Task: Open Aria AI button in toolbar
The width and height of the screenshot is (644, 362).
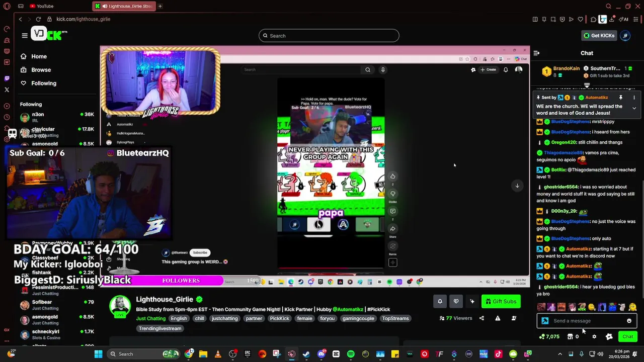Action: point(624,19)
